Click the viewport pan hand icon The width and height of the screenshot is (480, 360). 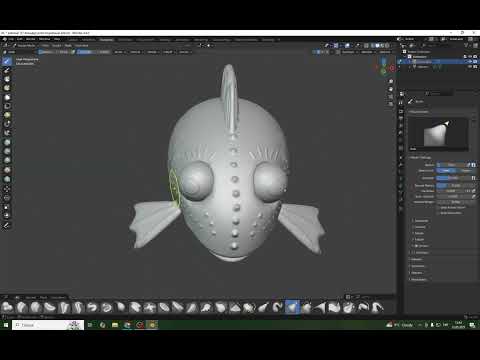coord(391,89)
